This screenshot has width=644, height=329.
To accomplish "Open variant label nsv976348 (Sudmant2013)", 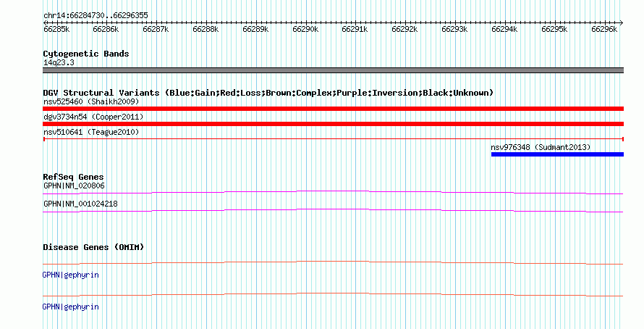I will pos(541,147).
